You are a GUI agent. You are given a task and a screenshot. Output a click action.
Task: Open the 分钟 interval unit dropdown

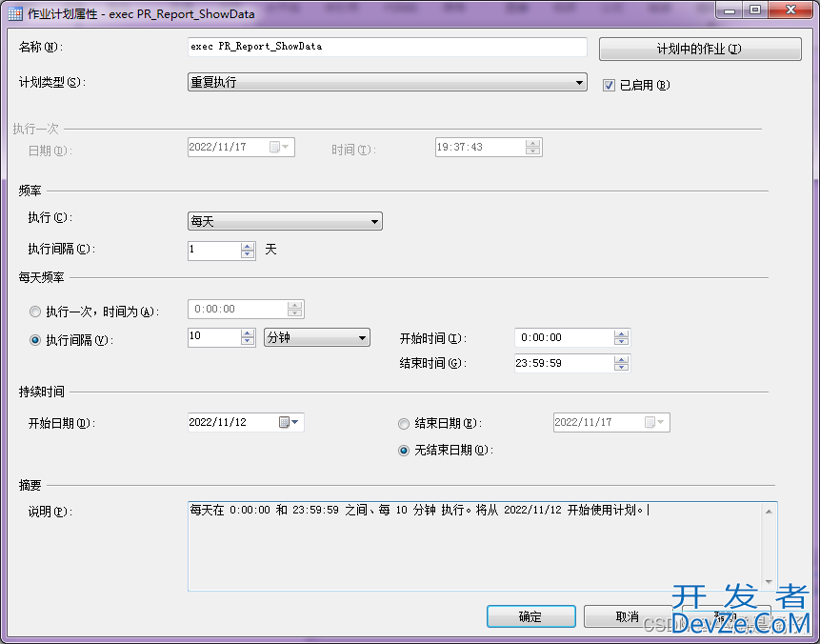pyautogui.click(x=317, y=337)
